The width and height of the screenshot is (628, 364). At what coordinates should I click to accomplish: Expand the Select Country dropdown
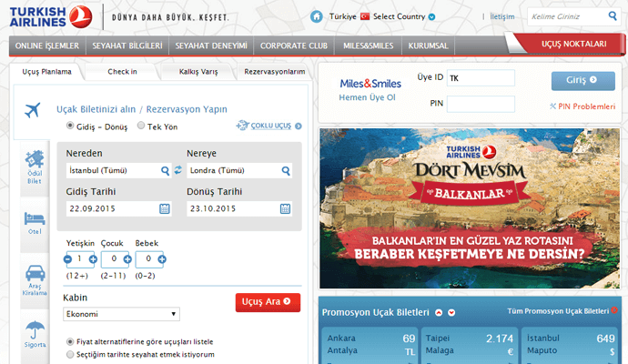431,17
